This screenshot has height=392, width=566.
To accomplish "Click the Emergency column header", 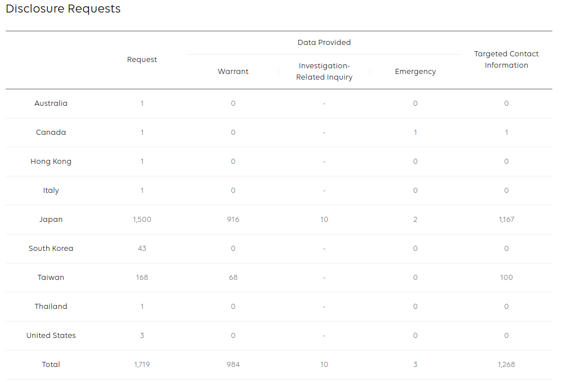I will tap(416, 72).
